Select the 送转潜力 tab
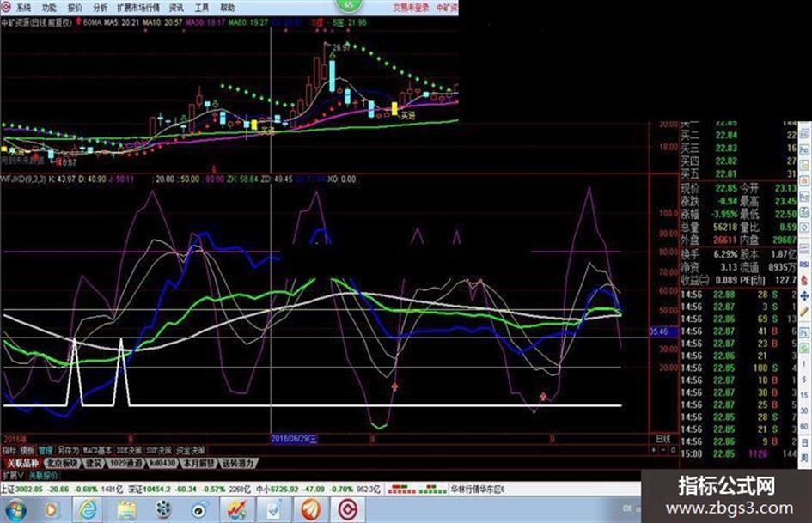Viewport: 812px width, 523px height. coord(238,463)
